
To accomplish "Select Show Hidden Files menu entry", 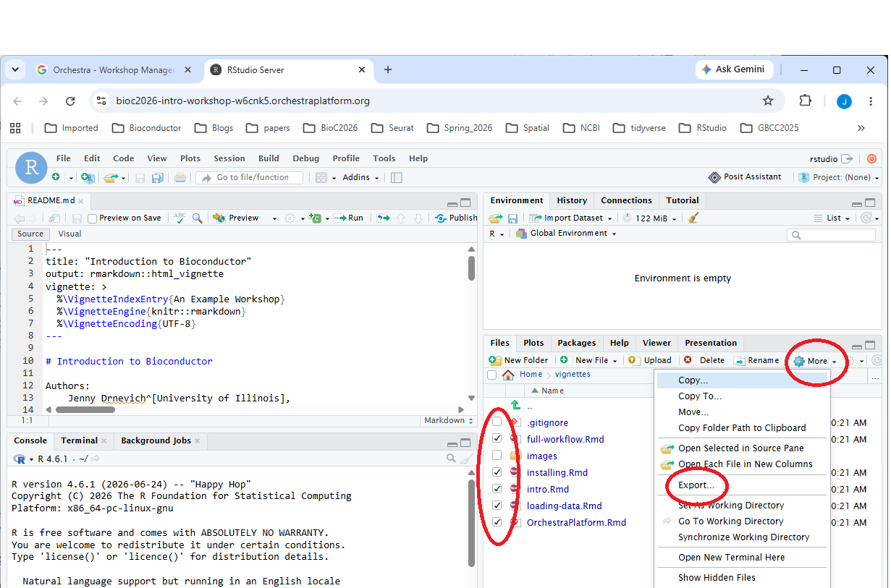I will (x=717, y=577).
